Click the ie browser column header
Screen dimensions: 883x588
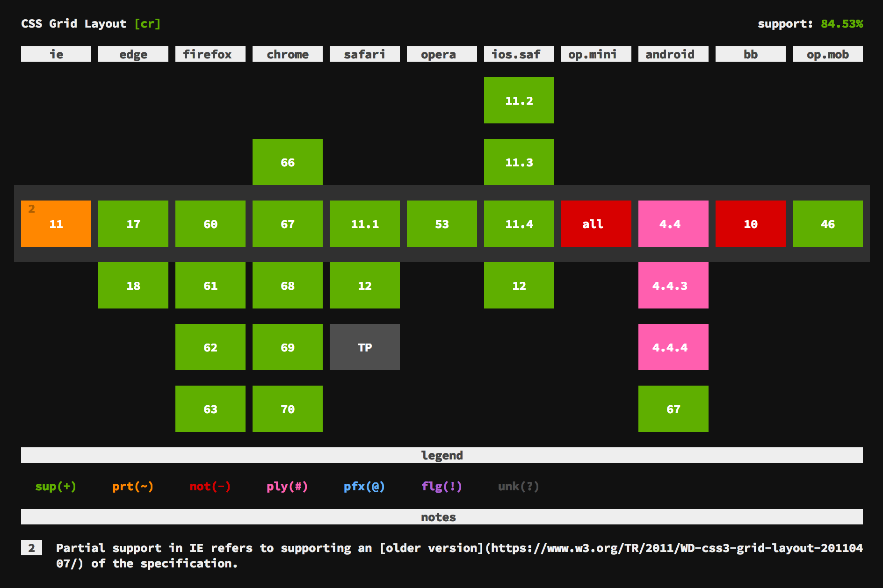click(56, 54)
